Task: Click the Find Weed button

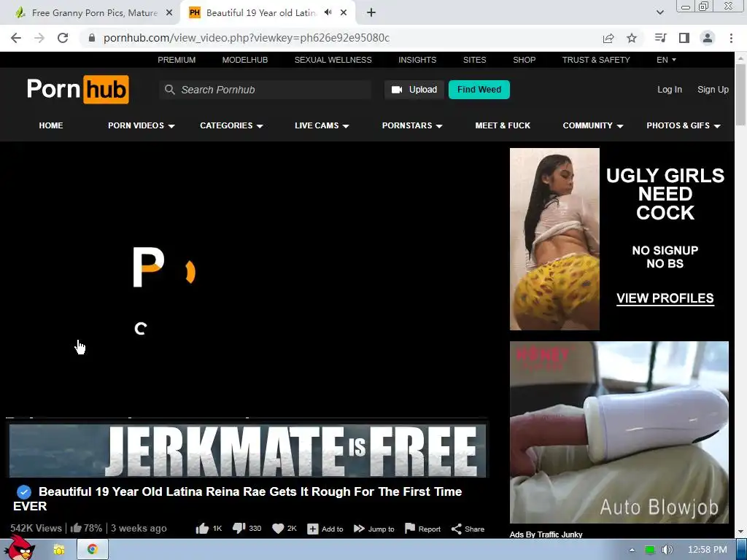Action: coord(479,90)
